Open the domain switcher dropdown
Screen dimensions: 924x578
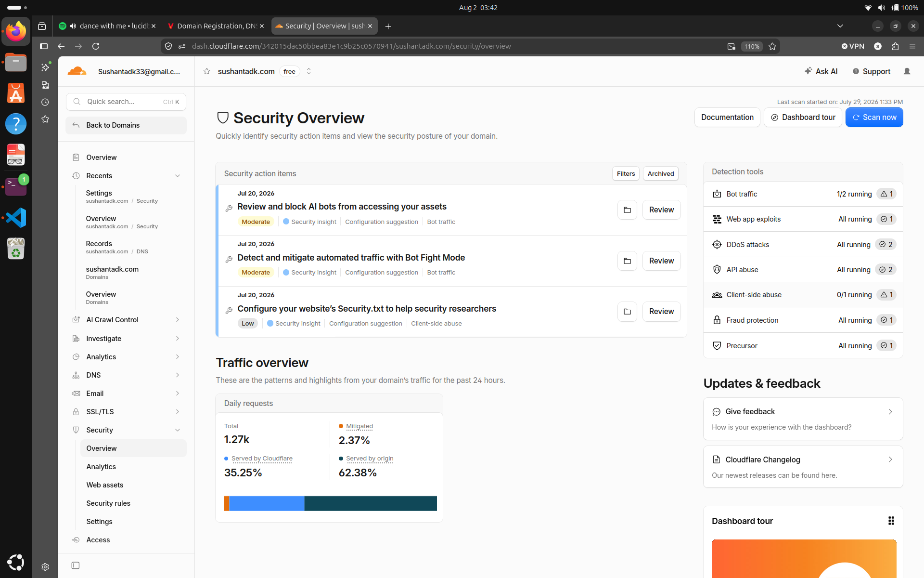pyautogui.click(x=309, y=71)
